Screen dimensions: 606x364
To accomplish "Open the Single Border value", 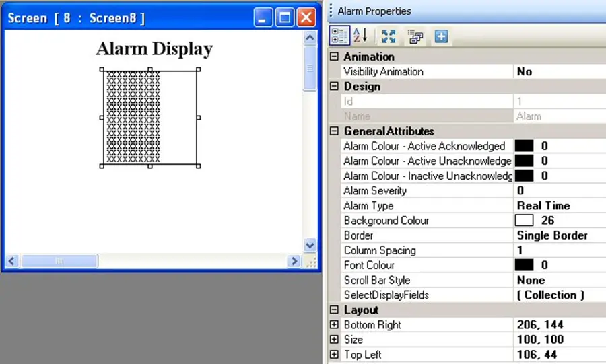I will (x=552, y=235).
